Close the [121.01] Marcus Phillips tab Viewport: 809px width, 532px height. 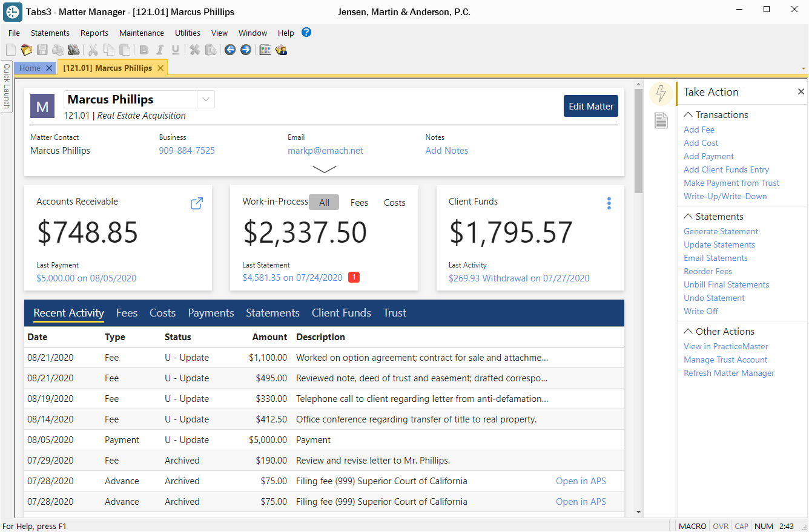point(160,68)
